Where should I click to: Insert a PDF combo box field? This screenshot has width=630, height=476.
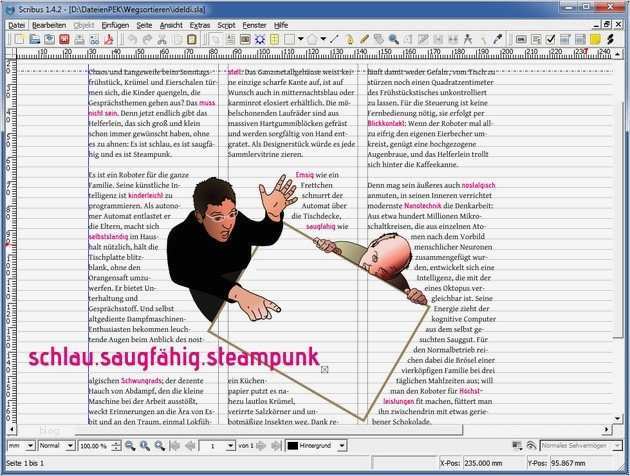[566, 39]
